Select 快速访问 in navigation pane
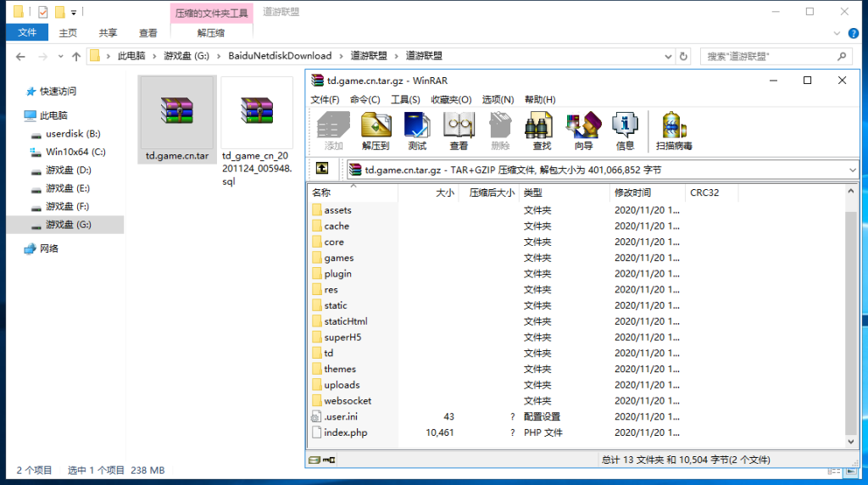 [58, 92]
